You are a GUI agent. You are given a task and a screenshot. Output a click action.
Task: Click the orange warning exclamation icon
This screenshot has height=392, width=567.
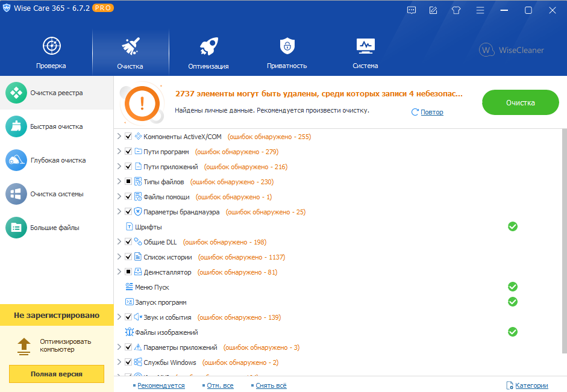tap(142, 104)
